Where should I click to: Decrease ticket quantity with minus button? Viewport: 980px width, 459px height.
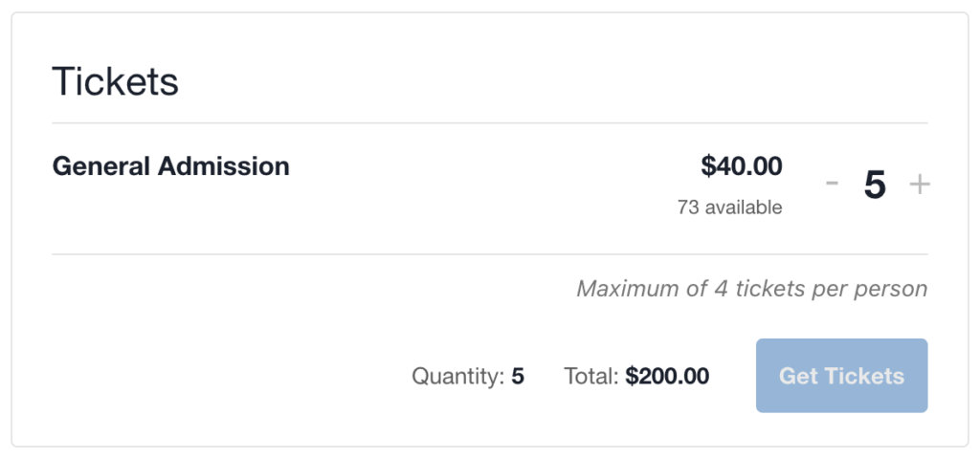click(x=832, y=185)
